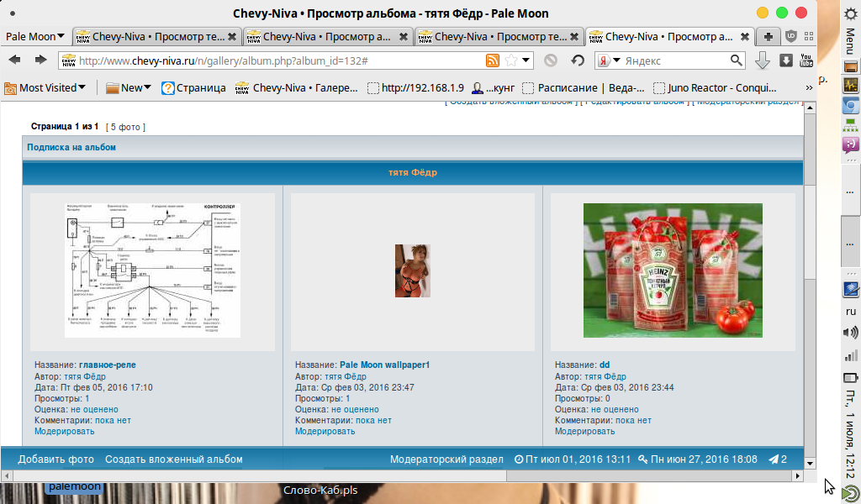The height and width of the screenshot is (504, 861).
Task: Switch to the first Chevy-Niva tab
Action: point(156,37)
